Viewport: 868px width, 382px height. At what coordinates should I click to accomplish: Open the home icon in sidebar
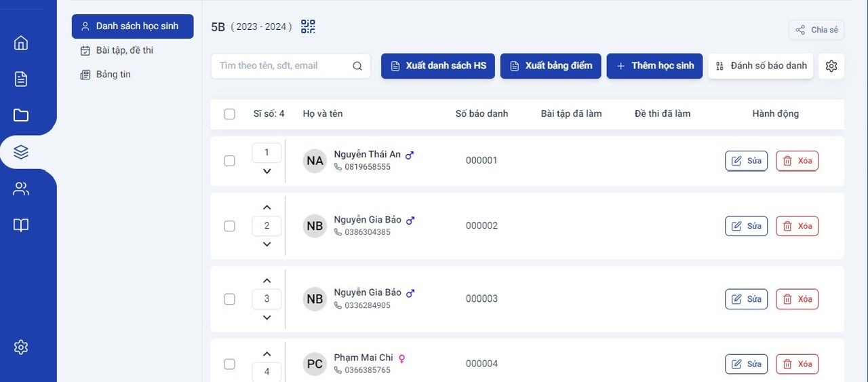coord(21,43)
